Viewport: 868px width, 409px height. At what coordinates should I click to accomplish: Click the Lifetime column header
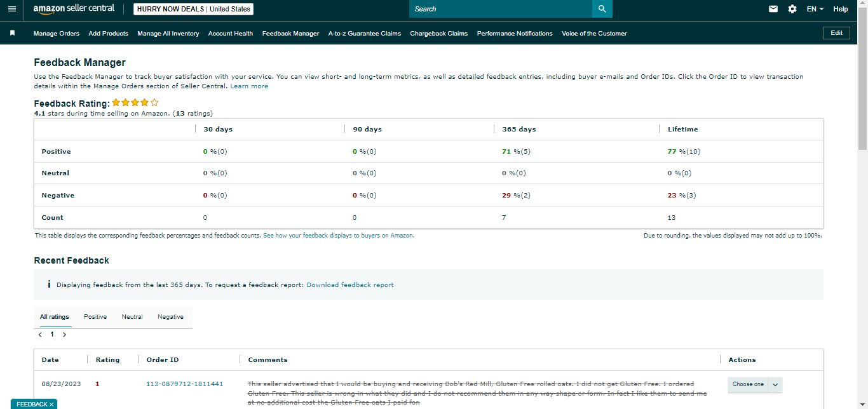click(683, 129)
